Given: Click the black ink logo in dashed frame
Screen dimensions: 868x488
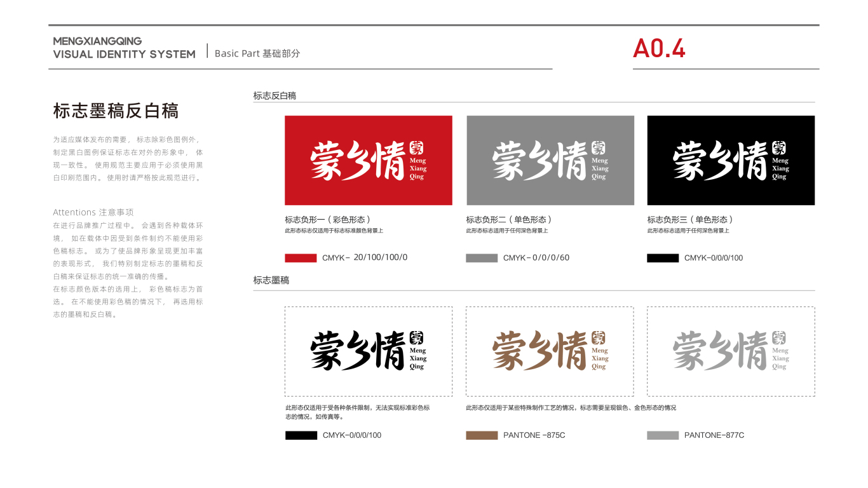Looking at the screenshot, I should point(369,351).
